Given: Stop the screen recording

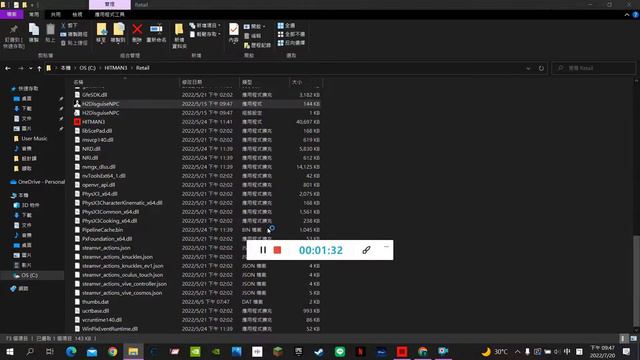Looking at the screenshot, I should point(278,250).
